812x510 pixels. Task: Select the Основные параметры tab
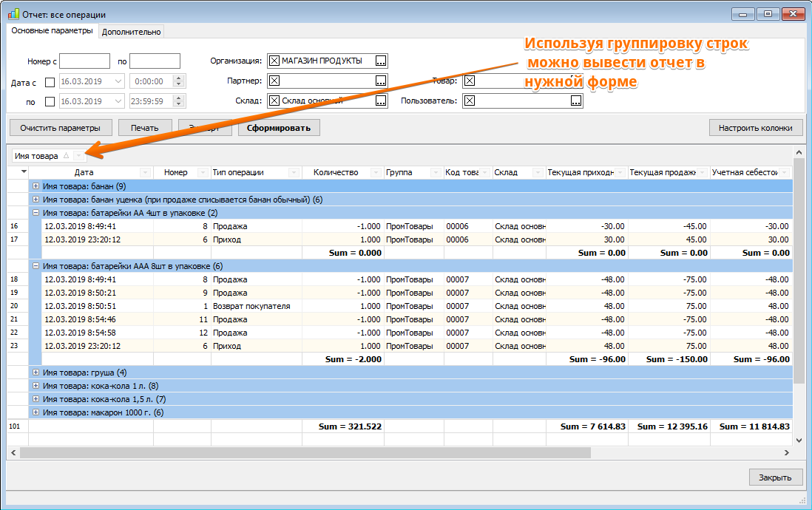[52, 30]
